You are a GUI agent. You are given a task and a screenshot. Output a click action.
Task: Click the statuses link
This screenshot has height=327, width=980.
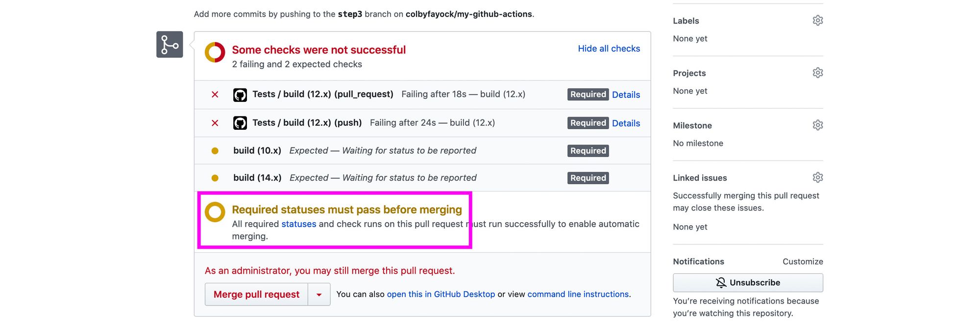pos(299,224)
